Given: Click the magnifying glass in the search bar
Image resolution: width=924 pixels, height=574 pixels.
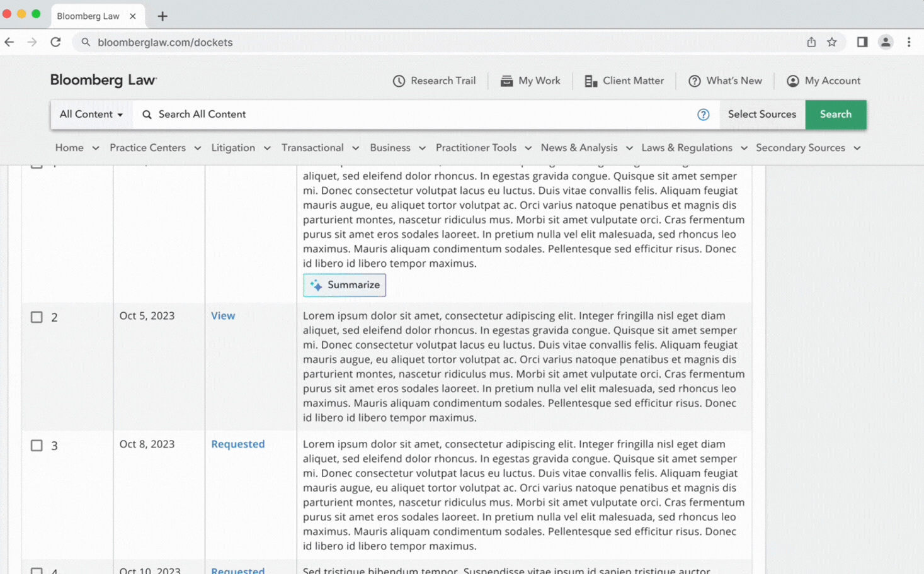Looking at the screenshot, I should tap(147, 114).
